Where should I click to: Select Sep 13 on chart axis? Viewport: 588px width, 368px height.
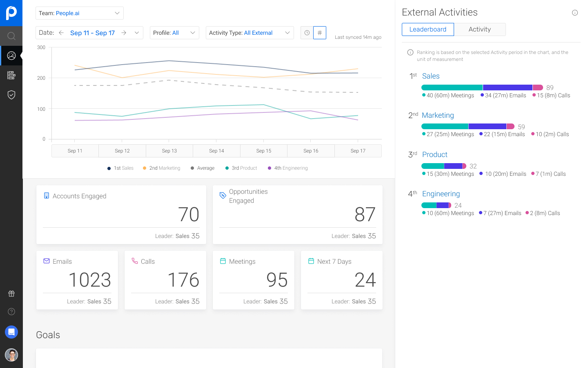(169, 151)
